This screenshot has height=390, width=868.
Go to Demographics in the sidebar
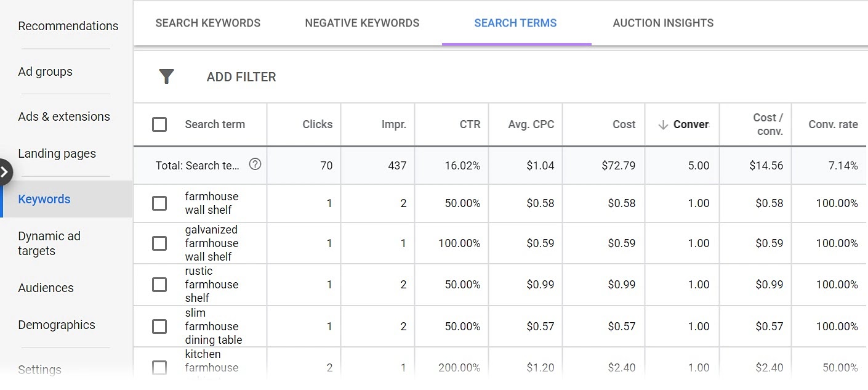point(57,325)
